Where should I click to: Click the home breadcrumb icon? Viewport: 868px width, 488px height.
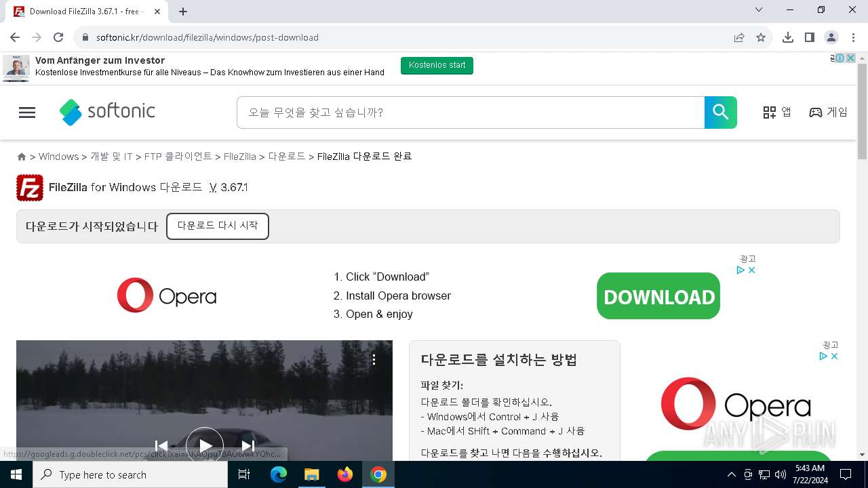22,157
